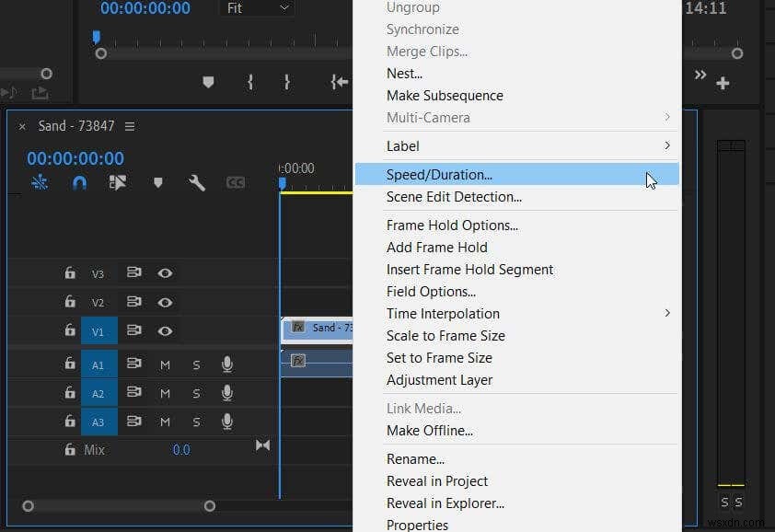Click the Button Editor plus icon
The height and width of the screenshot is (532, 775).
723,83
